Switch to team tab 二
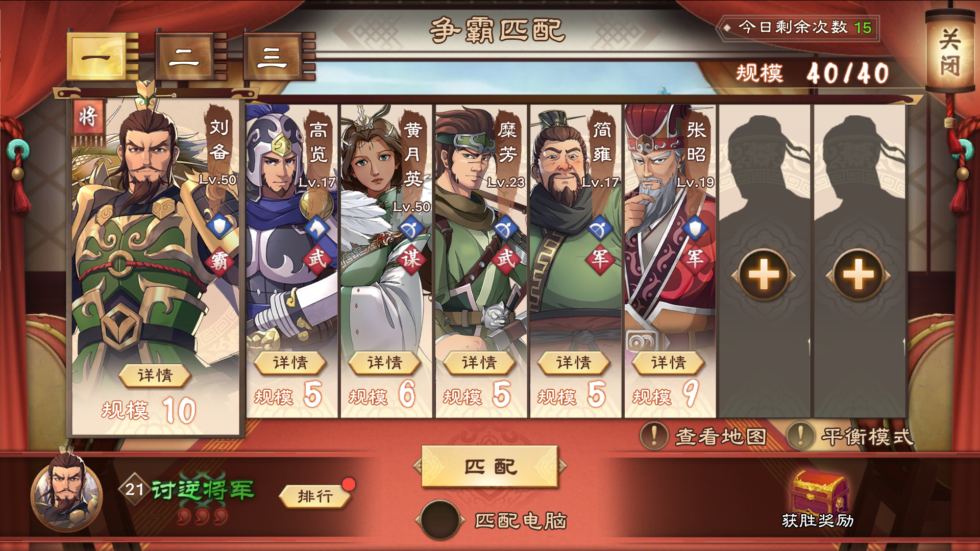This screenshot has height=551, width=980. point(185,57)
